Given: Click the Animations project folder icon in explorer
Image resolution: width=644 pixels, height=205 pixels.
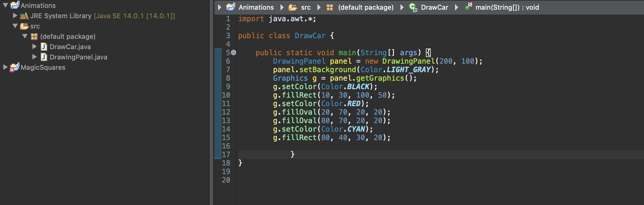Looking at the screenshot, I should tap(15, 5).
